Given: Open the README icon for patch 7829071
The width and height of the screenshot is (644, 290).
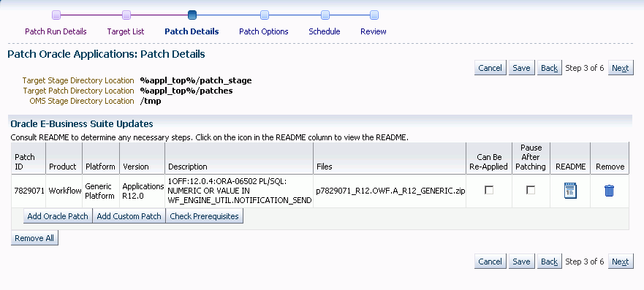Looking at the screenshot, I should (570, 191).
